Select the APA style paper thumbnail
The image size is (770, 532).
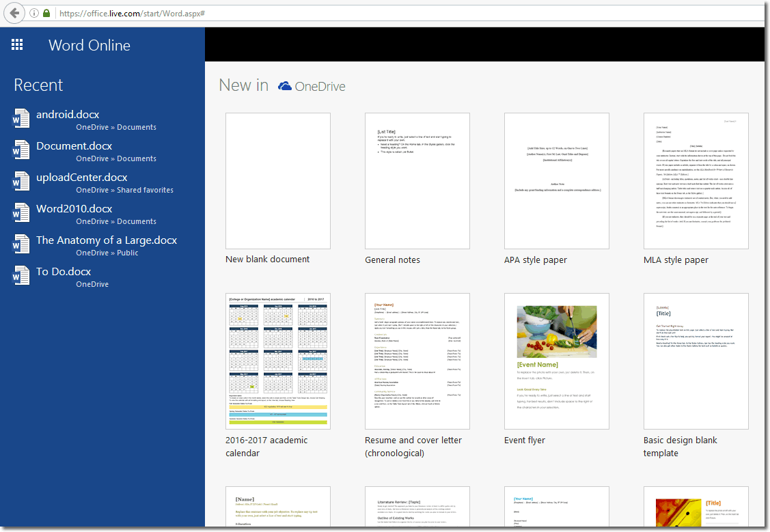557,181
